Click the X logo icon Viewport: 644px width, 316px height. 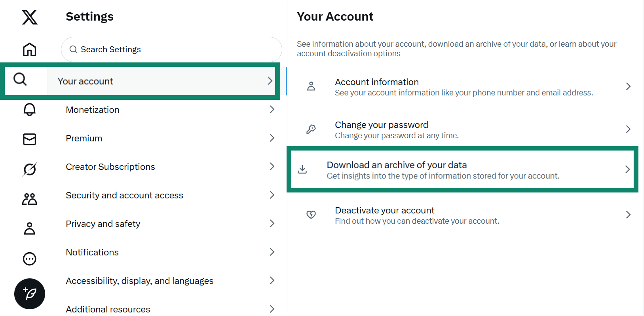pyautogui.click(x=30, y=17)
